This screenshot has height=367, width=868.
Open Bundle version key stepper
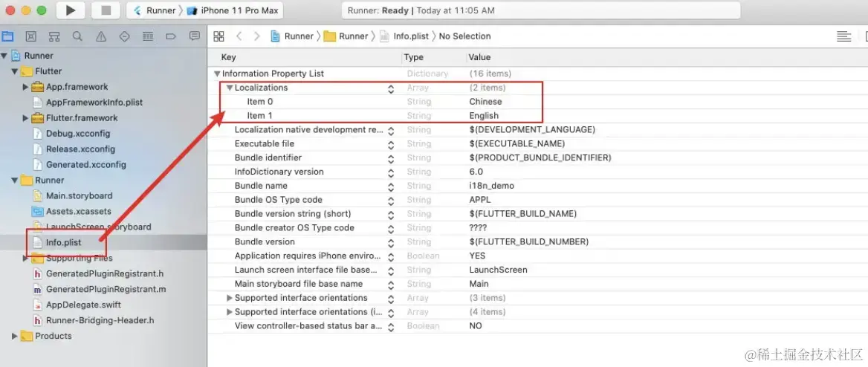391,242
